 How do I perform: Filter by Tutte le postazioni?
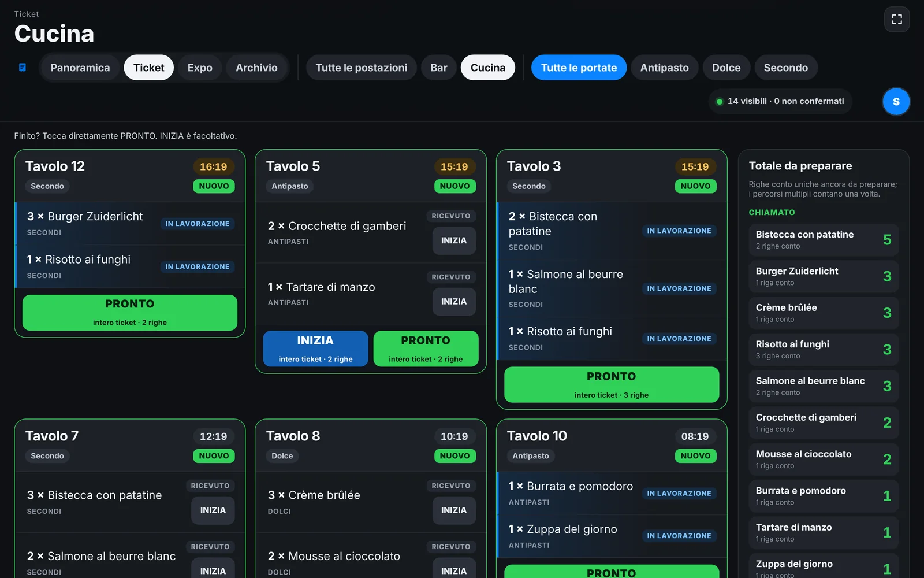362,68
